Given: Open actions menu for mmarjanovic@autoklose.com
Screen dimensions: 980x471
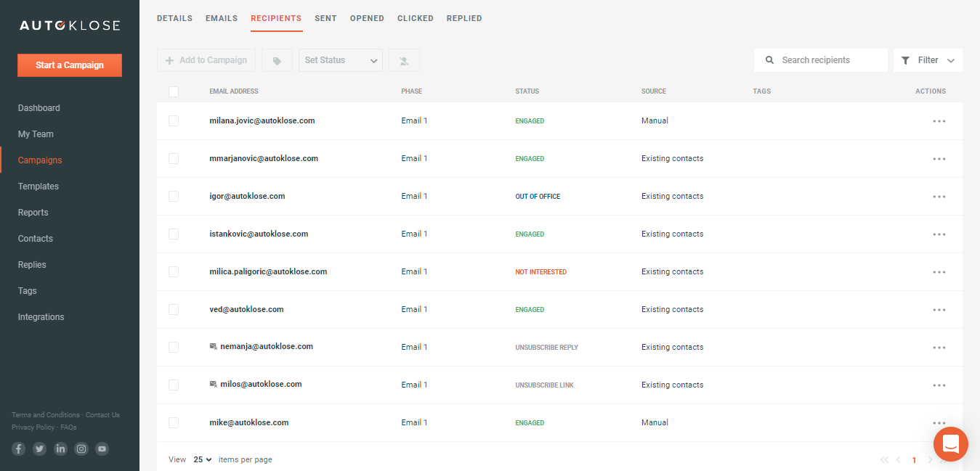Looking at the screenshot, I should [939, 159].
